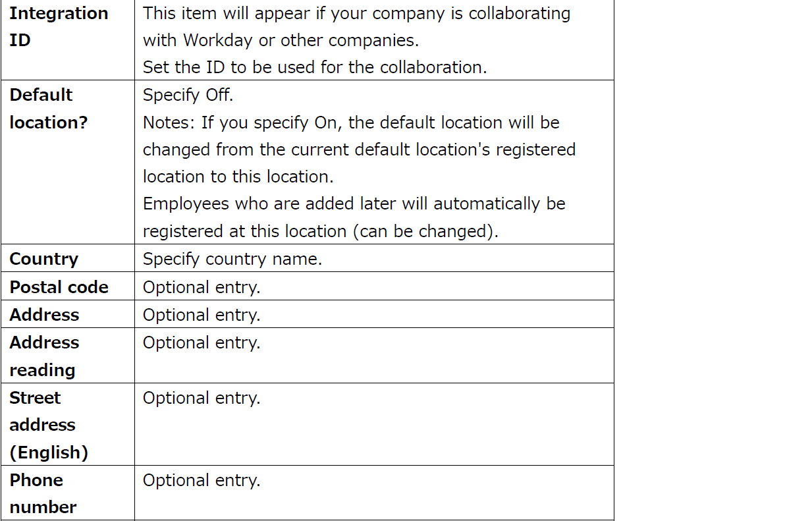
Task: Click 'registered at this location (can be changed)' text
Action: [x=321, y=231]
